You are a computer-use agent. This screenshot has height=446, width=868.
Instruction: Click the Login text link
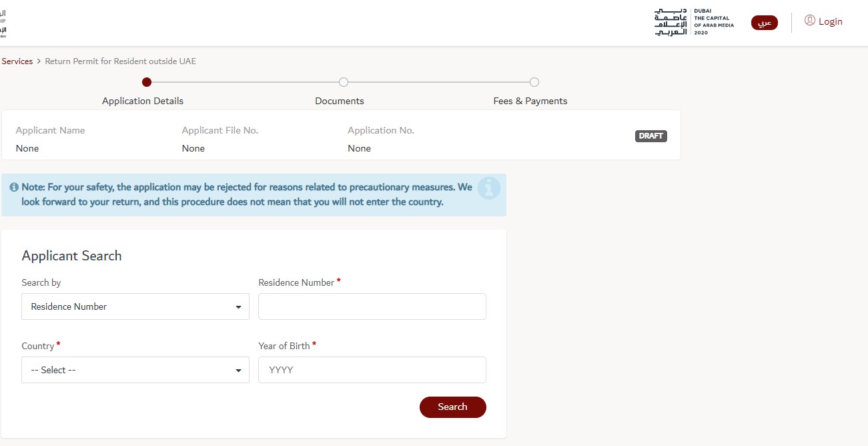(x=830, y=21)
